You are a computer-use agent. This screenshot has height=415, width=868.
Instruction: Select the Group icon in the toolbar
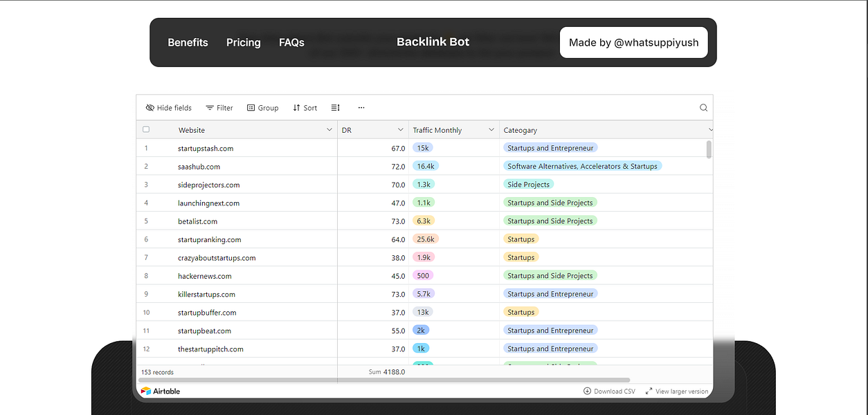pyautogui.click(x=251, y=108)
